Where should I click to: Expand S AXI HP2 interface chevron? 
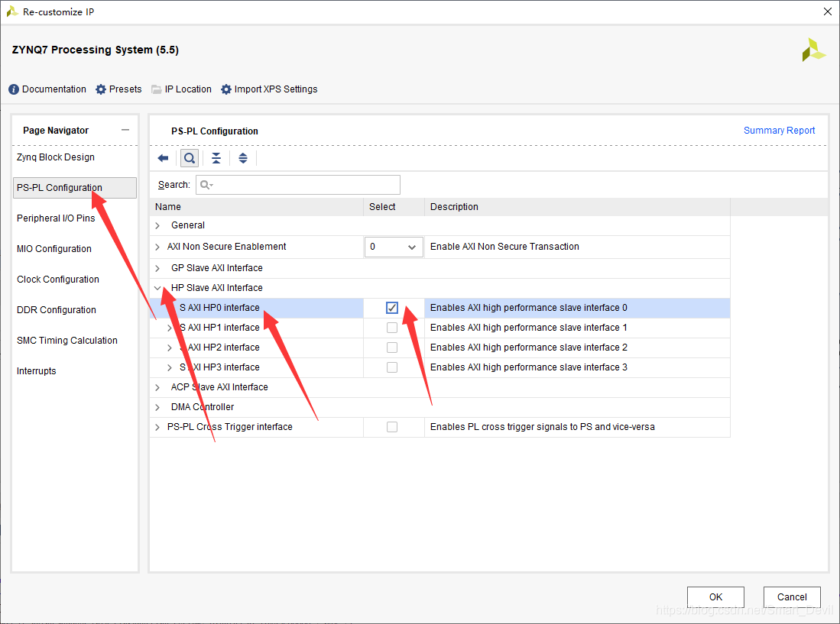coord(169,348)
